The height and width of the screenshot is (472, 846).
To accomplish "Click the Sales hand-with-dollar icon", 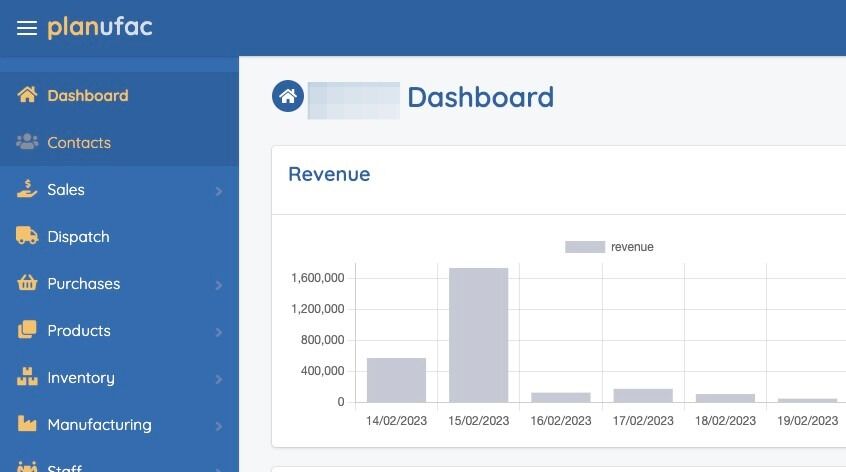I will coord(27,189).
